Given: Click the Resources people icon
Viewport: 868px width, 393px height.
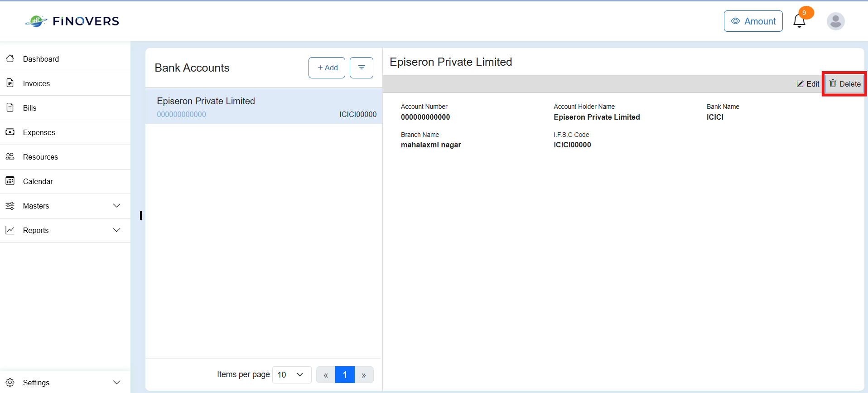Looking at the screenshot, I should [10, 156].
